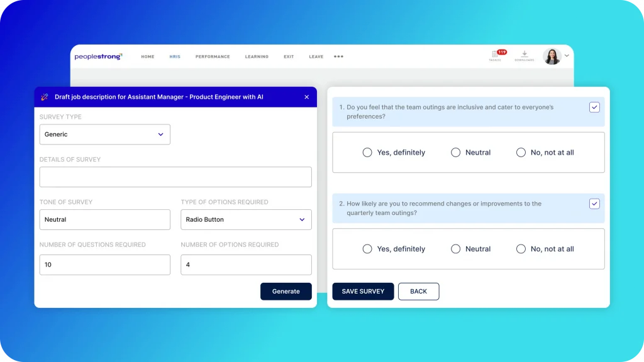
Task: Go to the Performance menu
Action: 213,57
